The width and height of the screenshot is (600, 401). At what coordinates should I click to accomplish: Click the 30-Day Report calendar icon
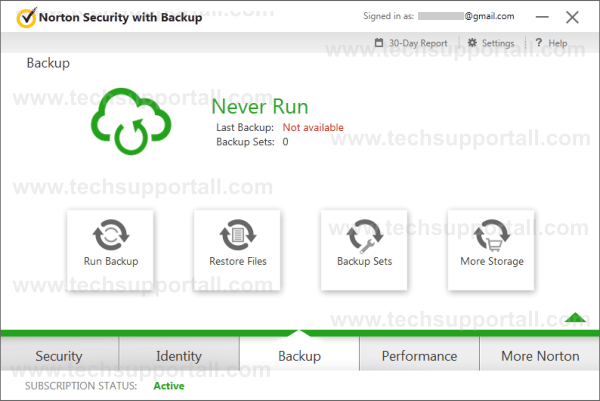click(379, 42)
